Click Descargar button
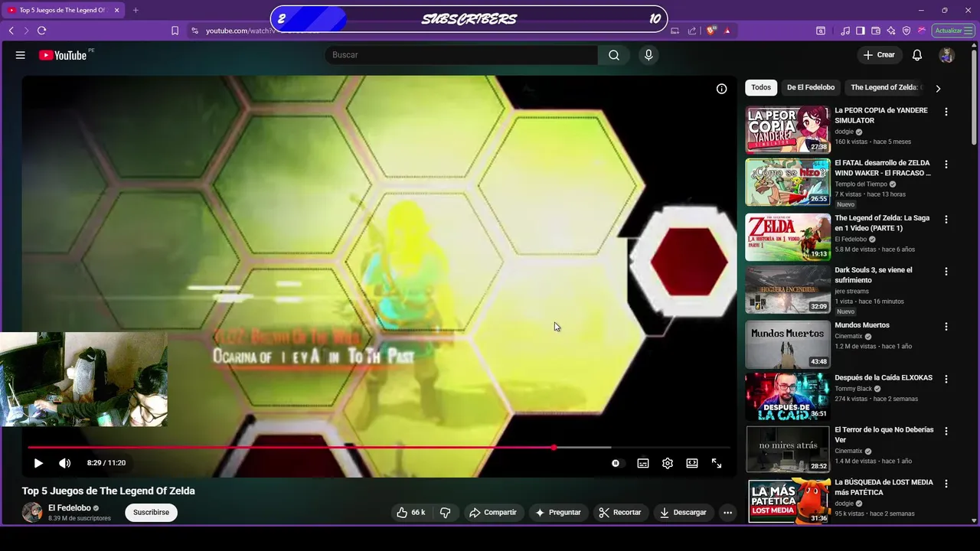Image resolution: width=980 pixels, height=551 pixels. [683, 512]
